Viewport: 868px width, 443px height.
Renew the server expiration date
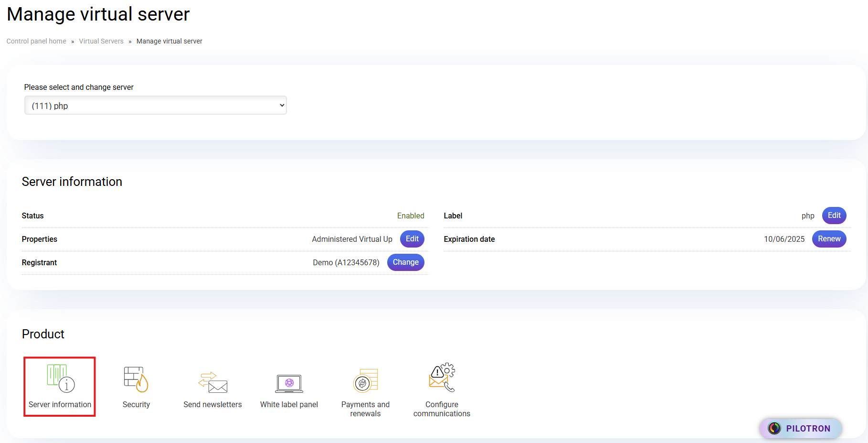click(829, 239)
